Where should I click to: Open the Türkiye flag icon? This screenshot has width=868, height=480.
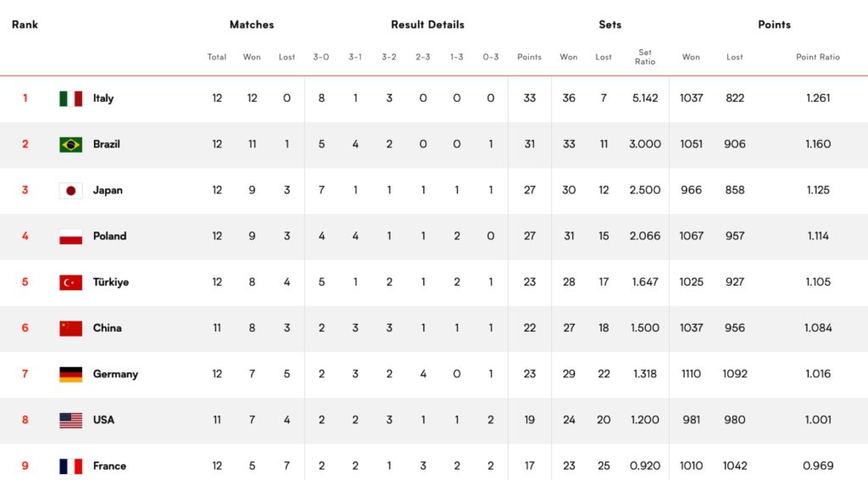point(71,282)
